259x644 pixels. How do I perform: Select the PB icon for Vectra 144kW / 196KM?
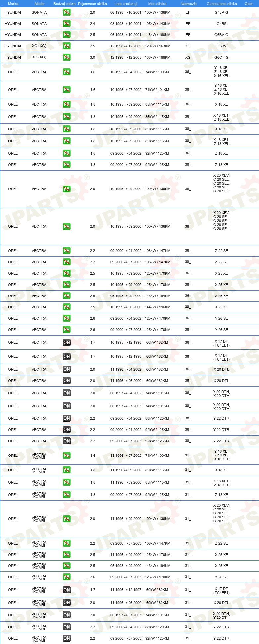[66, 307]
